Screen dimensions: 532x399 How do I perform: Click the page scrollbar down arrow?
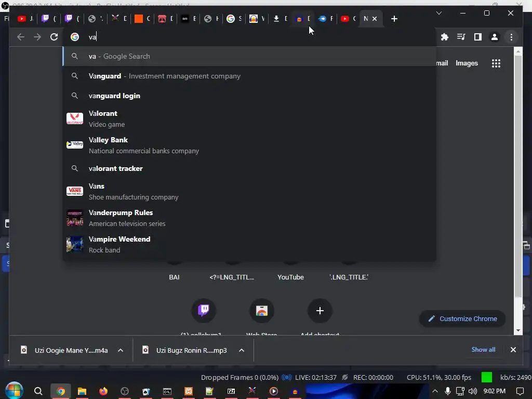coord(518,330)
